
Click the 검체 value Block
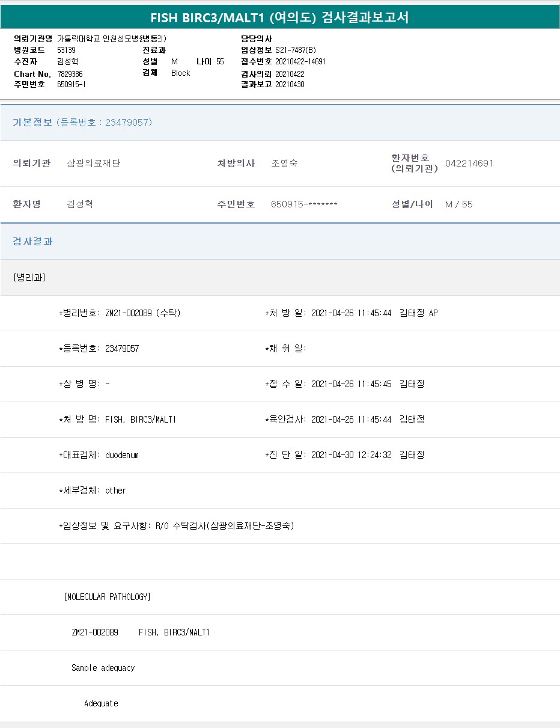[x=180, y=73]
